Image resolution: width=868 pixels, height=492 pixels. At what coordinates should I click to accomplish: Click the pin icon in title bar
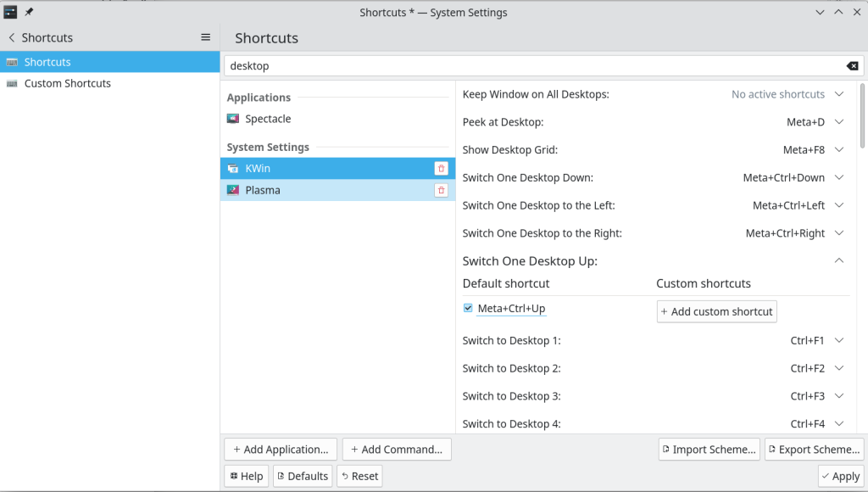point(30,12)
